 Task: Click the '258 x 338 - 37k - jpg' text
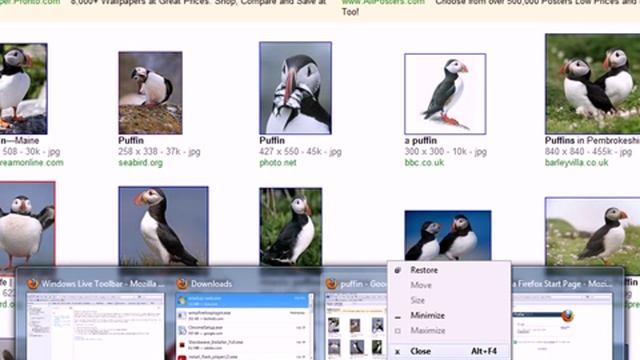159,152
